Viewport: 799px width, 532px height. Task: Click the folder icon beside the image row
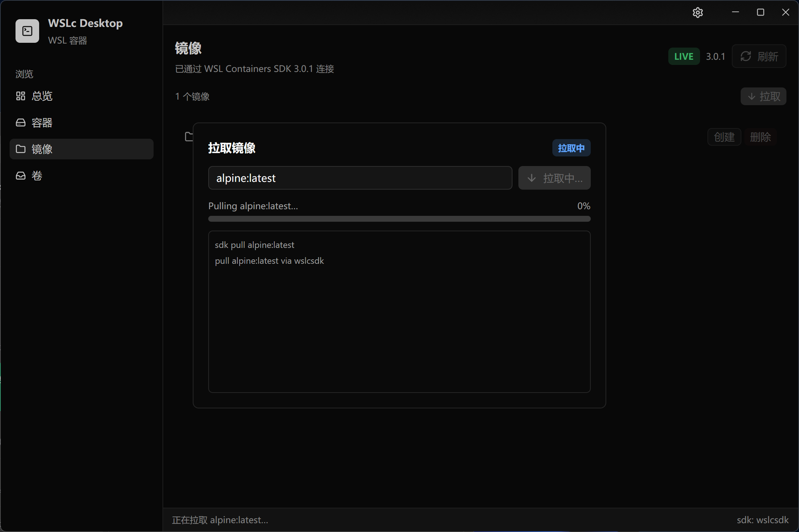click(x=189, y=137)
